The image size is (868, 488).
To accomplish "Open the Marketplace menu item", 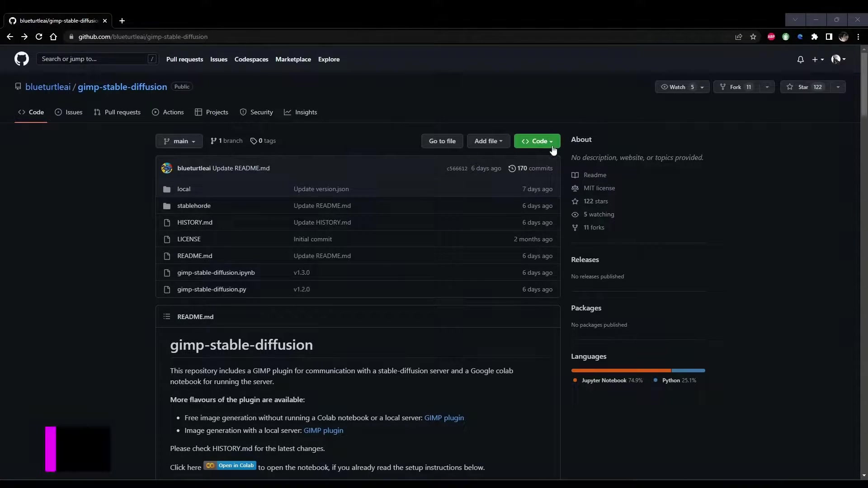I will point(293,59).
